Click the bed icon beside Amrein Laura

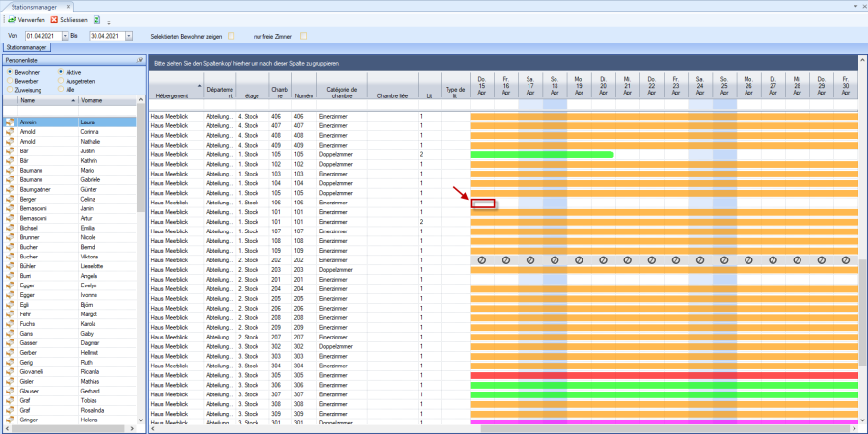pyautogui.click(x=10, y=122)
